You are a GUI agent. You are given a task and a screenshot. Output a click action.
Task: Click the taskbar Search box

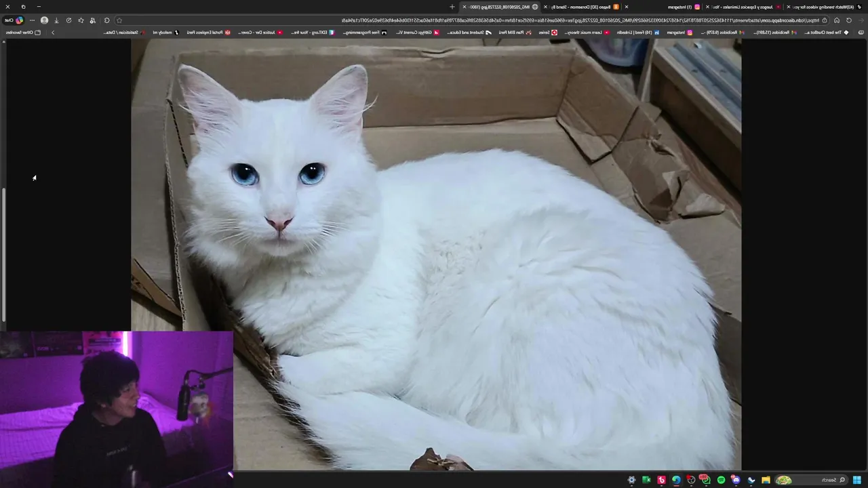812,480
